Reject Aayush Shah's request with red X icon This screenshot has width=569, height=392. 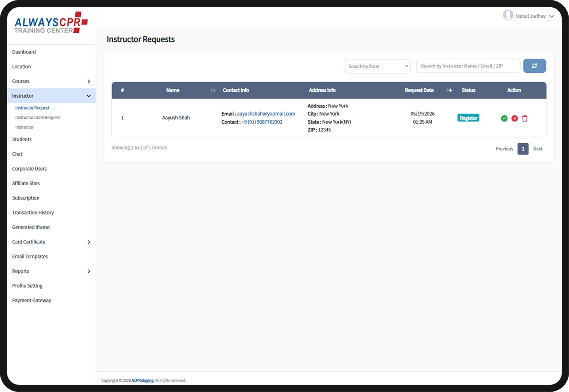coord(514,118)
